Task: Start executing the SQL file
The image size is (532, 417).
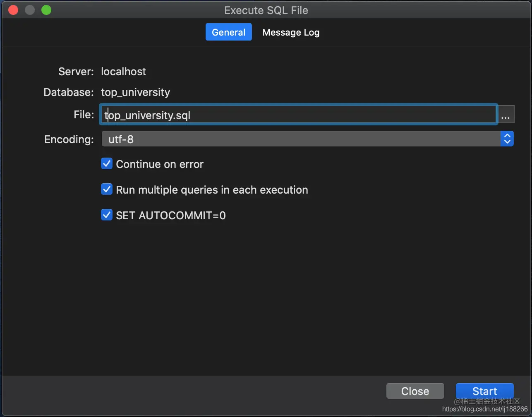Action: coord(484,391)
